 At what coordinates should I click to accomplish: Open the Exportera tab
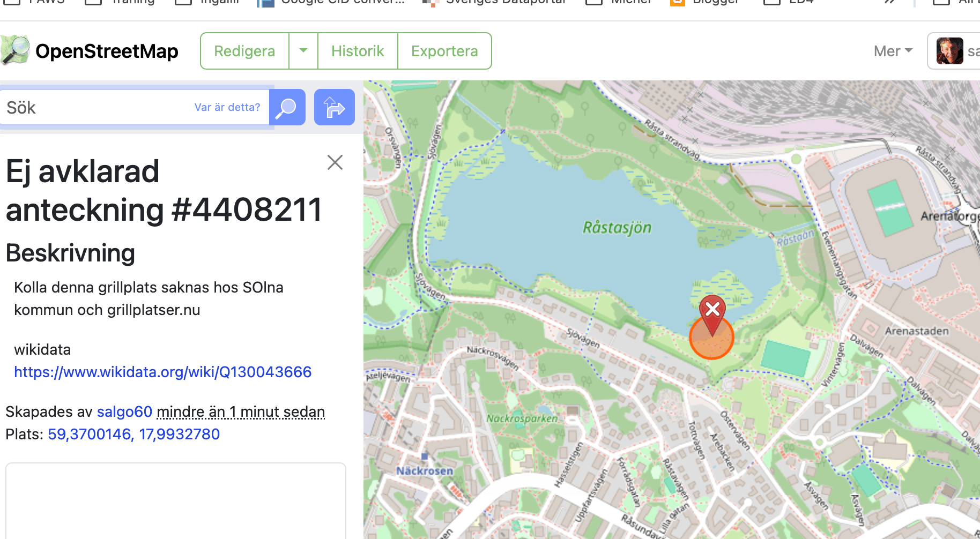pos(444,51)
